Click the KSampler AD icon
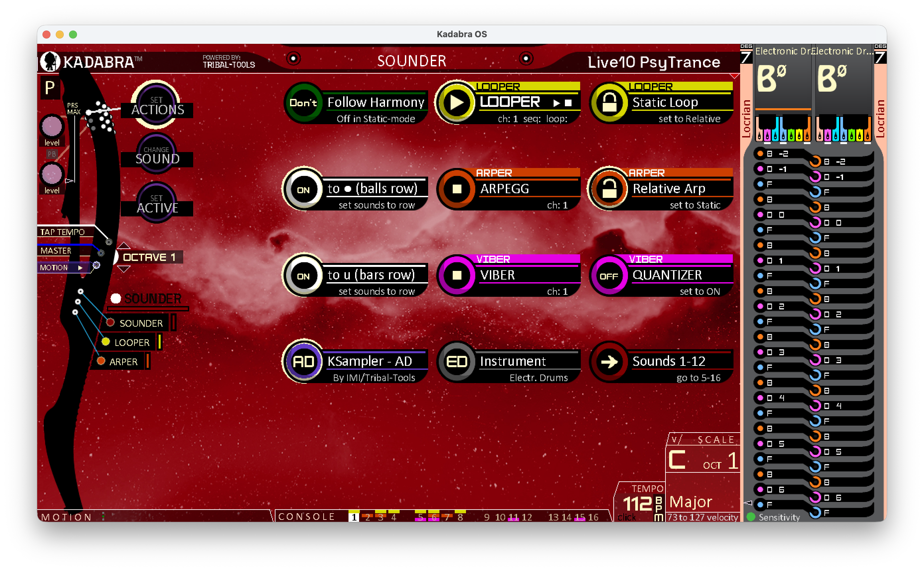Viewport: 924px width, 571px height. pos(303,362)
